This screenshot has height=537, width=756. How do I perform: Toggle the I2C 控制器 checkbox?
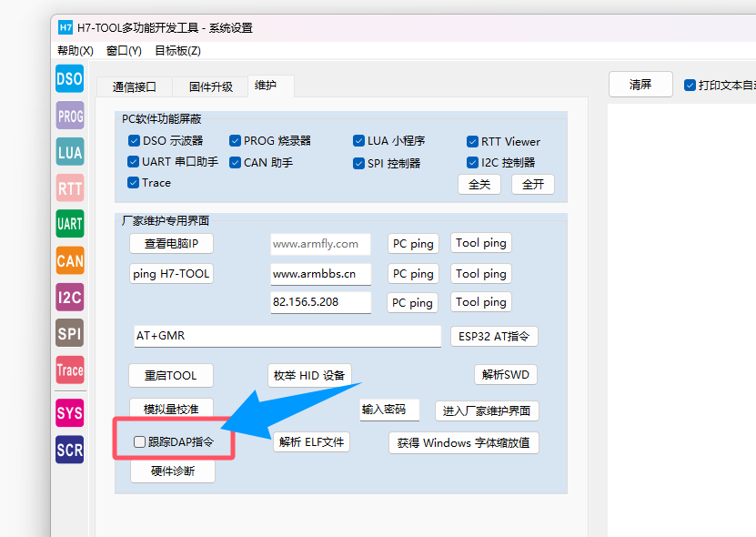click(x=472, y=163)
